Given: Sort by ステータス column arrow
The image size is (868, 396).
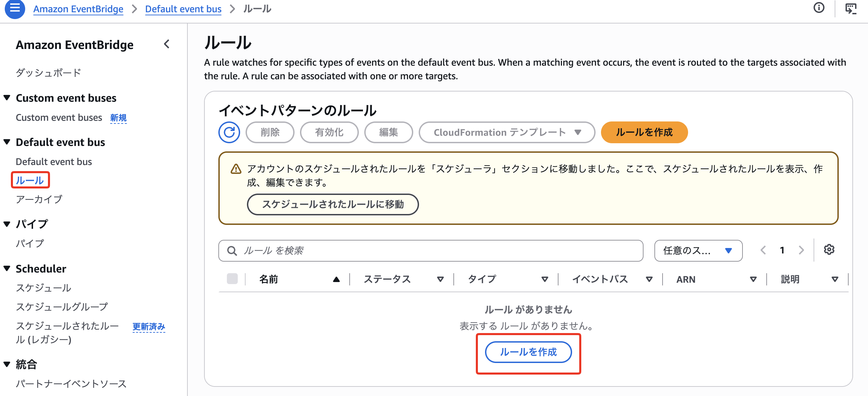Looking at the screenshot, I should click(x=440, y=279).
